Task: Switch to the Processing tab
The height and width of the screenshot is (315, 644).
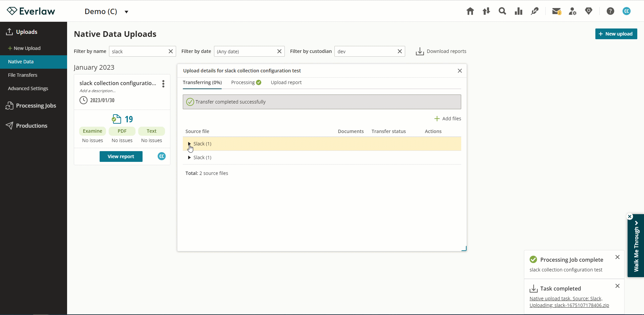Action: pyautogui.click(x=243, y=82)
